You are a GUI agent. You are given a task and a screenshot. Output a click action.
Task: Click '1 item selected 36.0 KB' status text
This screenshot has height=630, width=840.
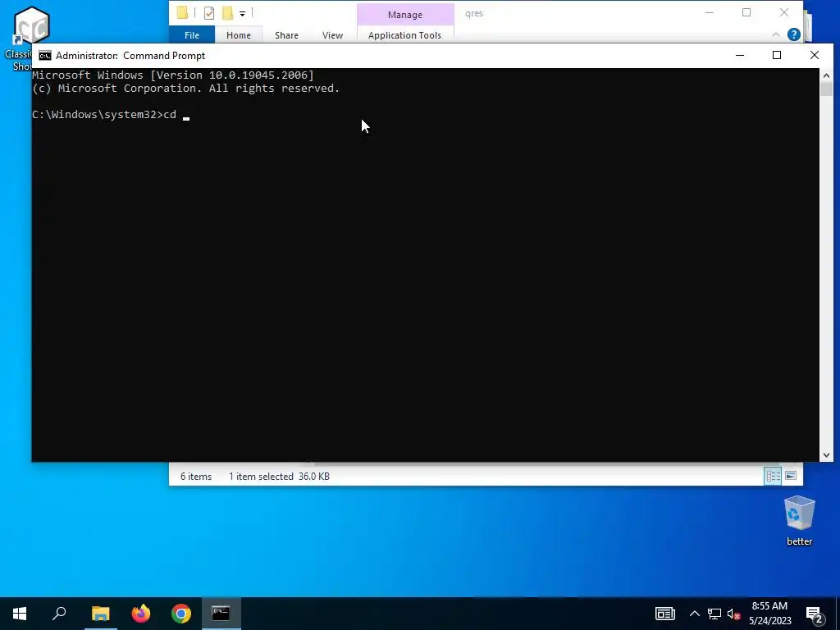279,477
